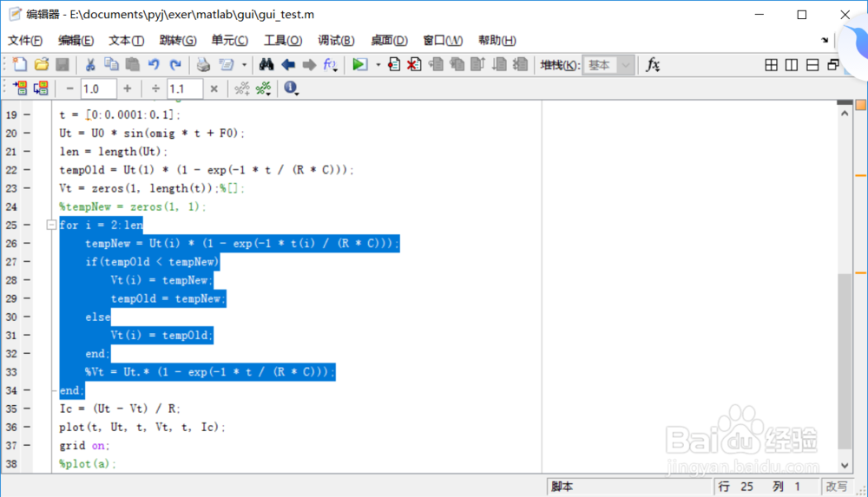
Task: Decrease value by minus button
Action: pos(69,88)
